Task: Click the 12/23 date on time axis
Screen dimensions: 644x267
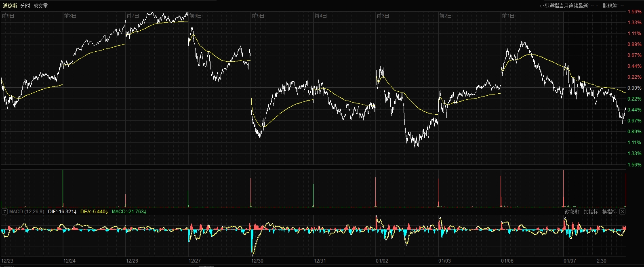Action: tap(7, 261)
